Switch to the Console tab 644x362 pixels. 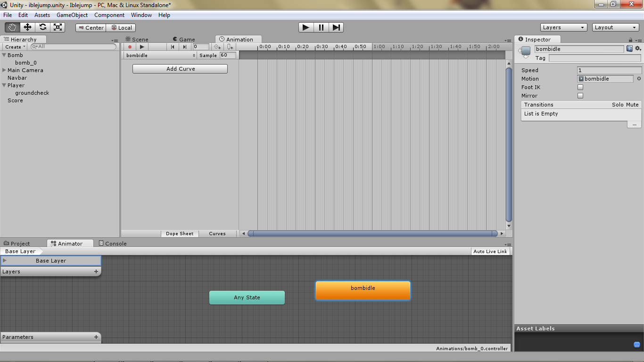point(112,244)
